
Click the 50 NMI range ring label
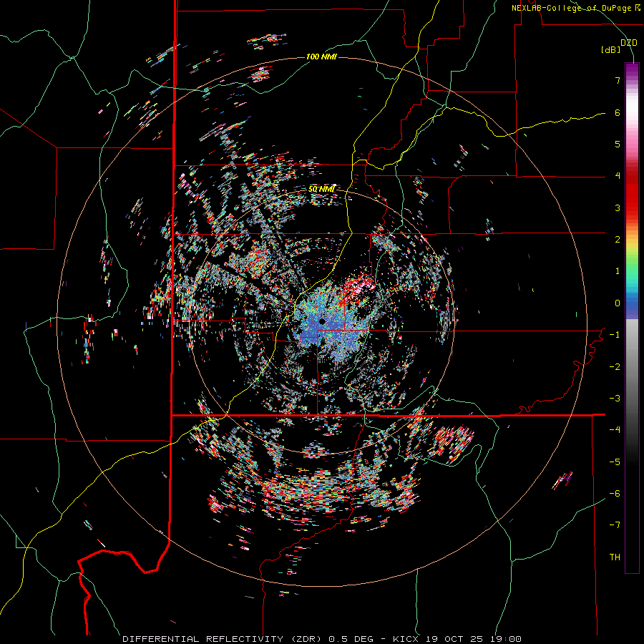coord(321,190)
